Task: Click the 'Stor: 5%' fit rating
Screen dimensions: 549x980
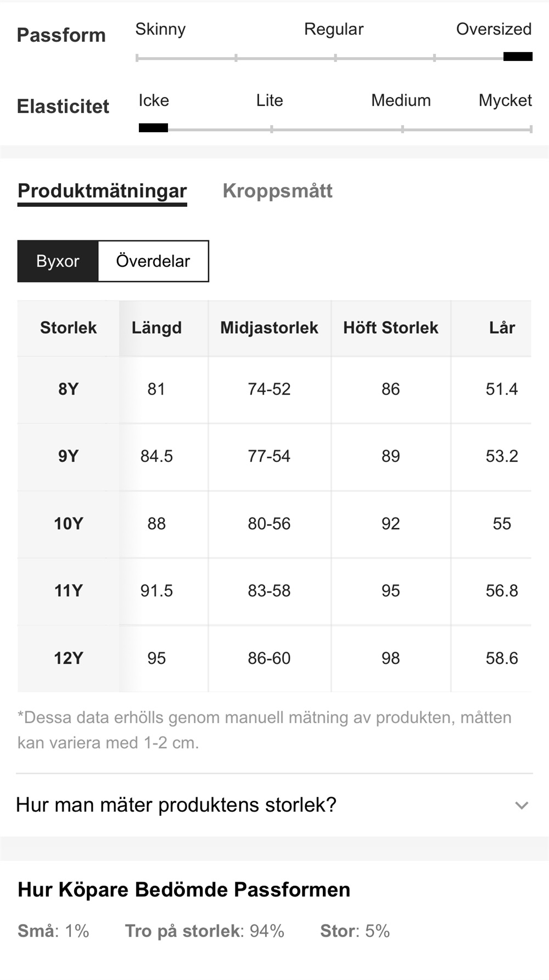Action: coord(355,931)
